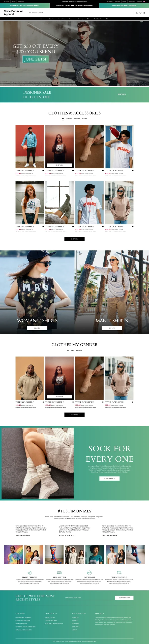This screenshot has height=644, width=149.
Task: Favorite the Lifeguard shirt product heart, first row
Action: click(x=133, y=171)
